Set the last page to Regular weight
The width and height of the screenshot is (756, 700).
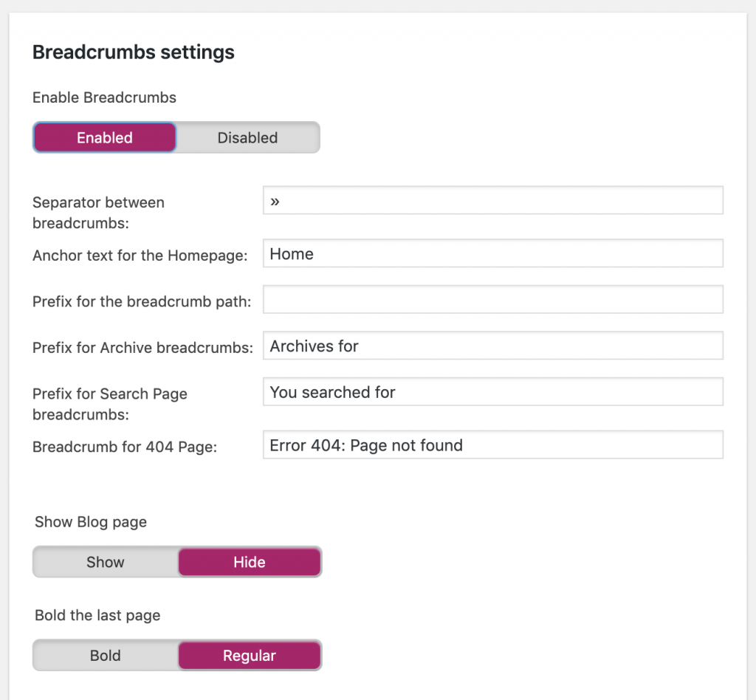point(249,655)
